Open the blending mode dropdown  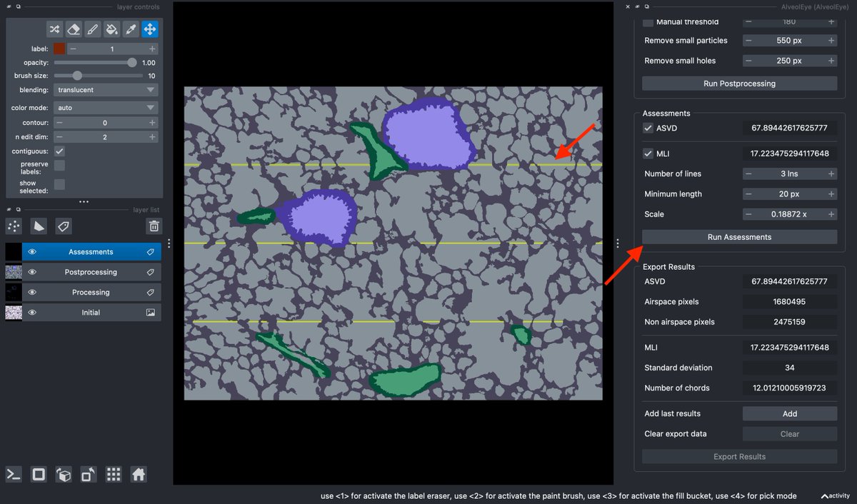[106, 90]
